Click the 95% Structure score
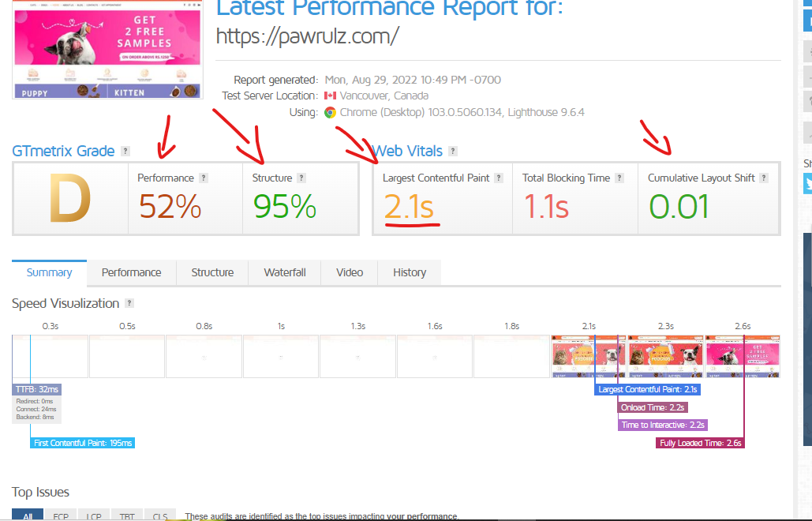The width and height of the screenshot is (812, 521). point(285,207)
